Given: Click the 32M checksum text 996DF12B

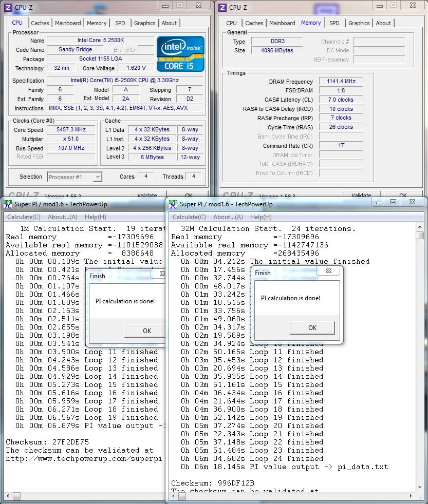Looking at the screenshot, I should coord(236,483).
